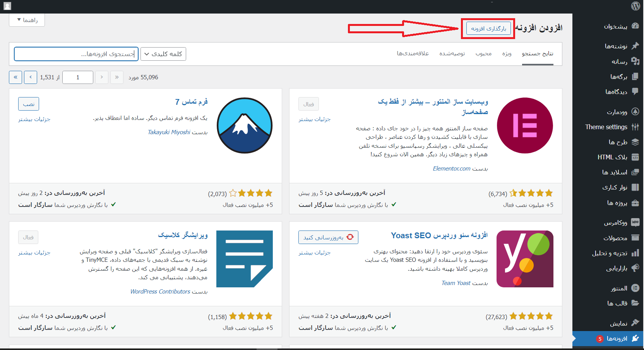Click disabled فعال button for Elementor
Image resolution: width=644 pixels, height=350 pixels.
click(x=308, y=104)
